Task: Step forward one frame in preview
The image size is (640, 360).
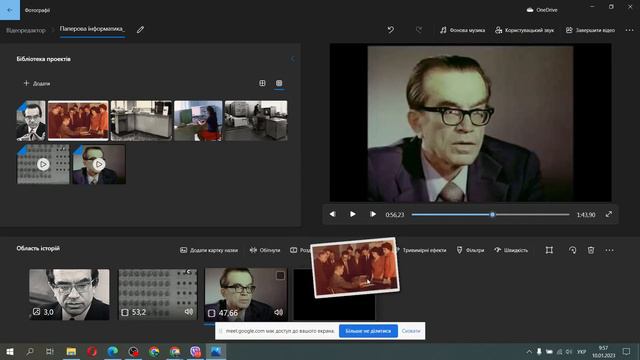Action: coord(373,214)
